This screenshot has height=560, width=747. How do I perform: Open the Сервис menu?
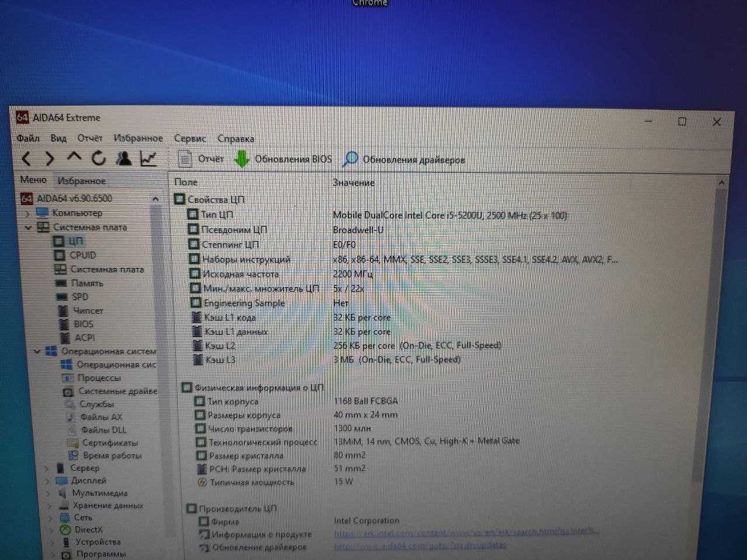point(190,139)
